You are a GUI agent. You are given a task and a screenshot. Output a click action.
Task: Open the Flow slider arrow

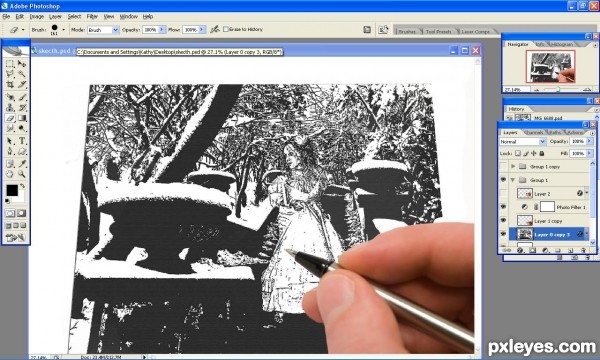202,29
